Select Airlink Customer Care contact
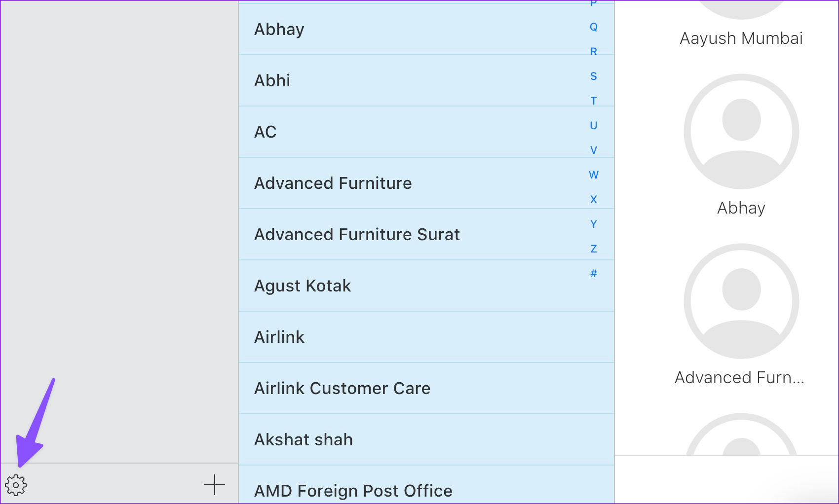Viewport: 839px width, 504px height. [342, 389]
